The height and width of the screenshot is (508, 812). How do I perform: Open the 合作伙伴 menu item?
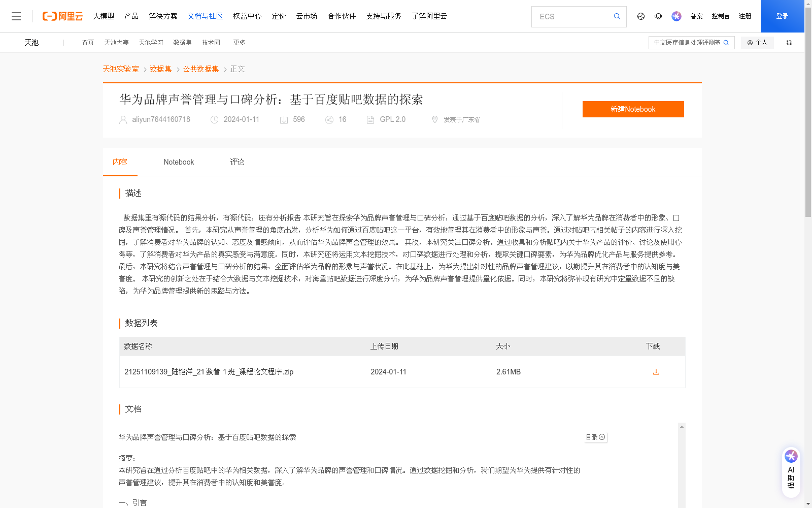point(342,16)
